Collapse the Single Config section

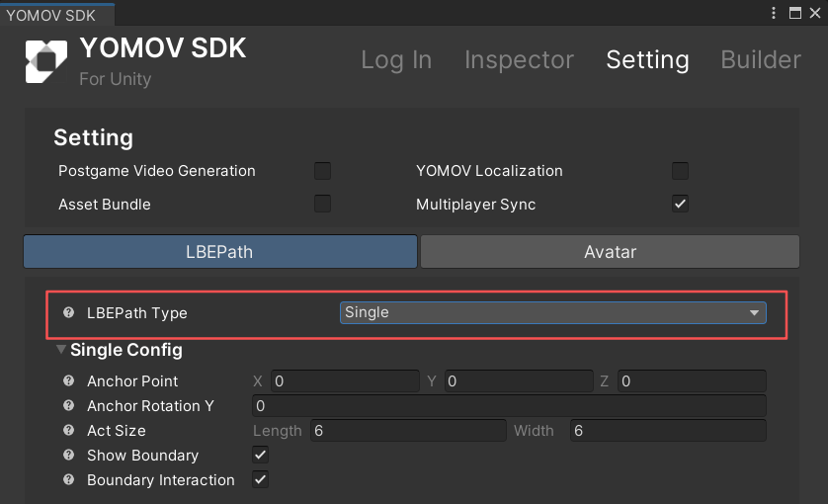pos(61,349)
